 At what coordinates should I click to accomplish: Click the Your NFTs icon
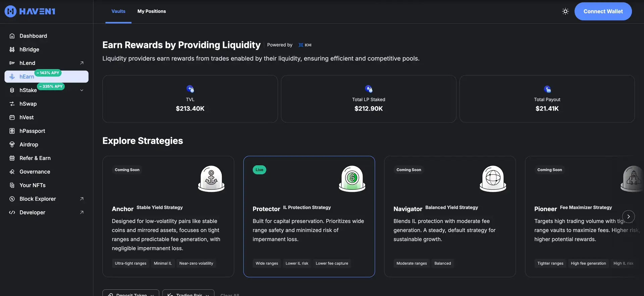pos(12,185)
